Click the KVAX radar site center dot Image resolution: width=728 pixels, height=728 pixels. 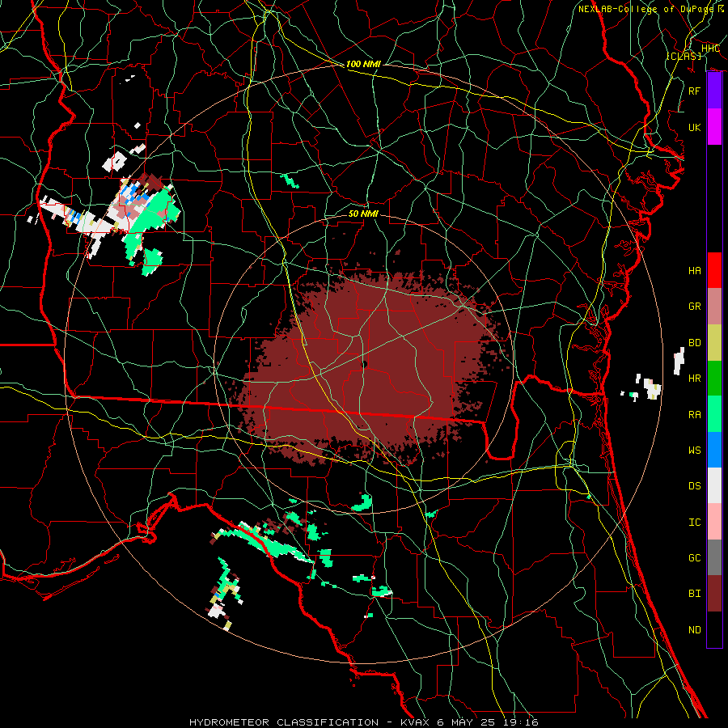364,365
